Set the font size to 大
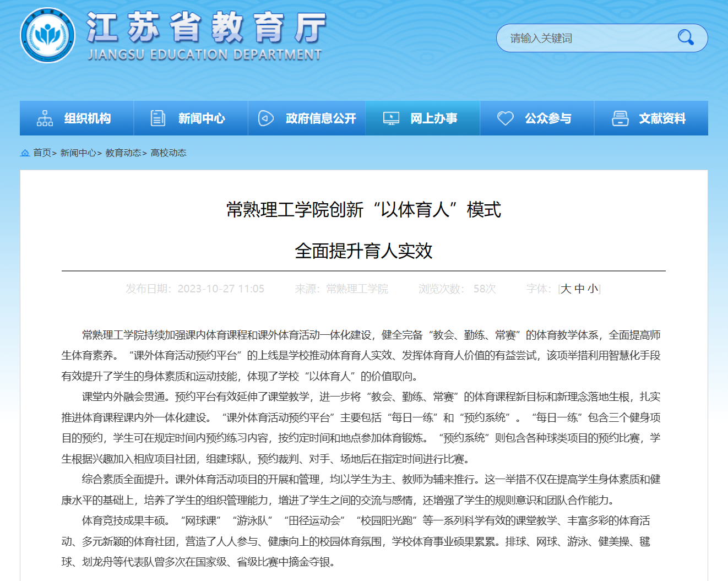This screenshot has width=728, height=581. click(566, 289)
